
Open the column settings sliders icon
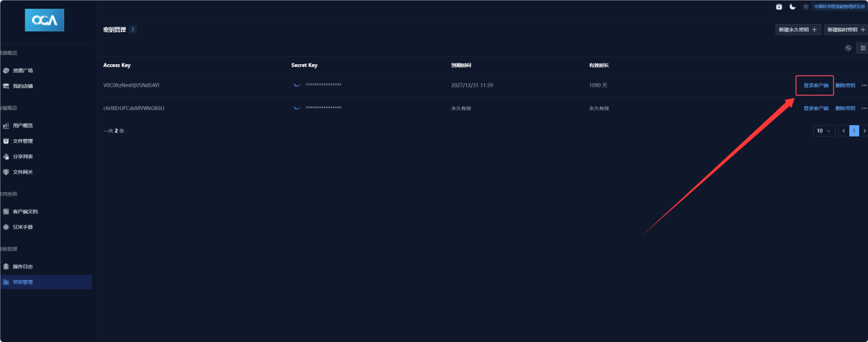[862, 48]
